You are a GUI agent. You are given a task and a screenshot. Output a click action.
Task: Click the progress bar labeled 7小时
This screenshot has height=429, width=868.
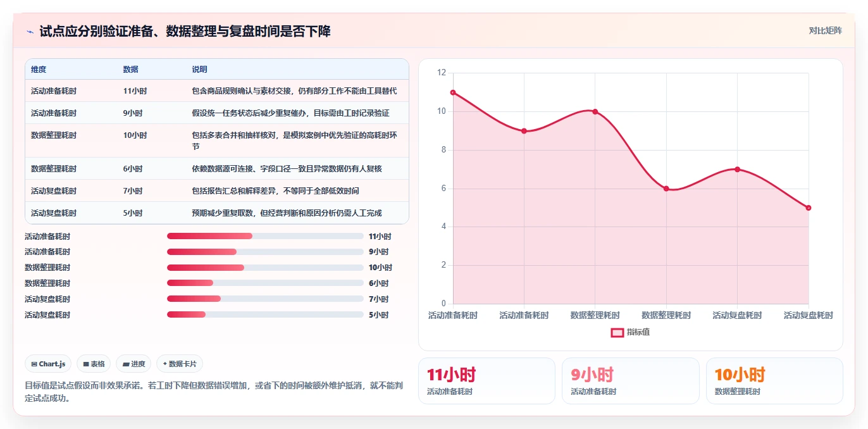pos(265,299)
